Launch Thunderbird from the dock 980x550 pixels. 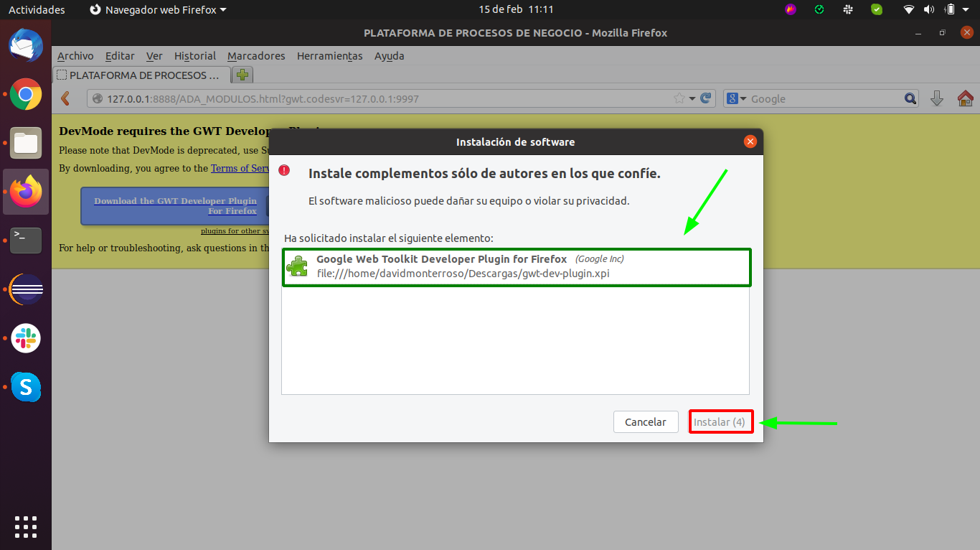(26, 45)
